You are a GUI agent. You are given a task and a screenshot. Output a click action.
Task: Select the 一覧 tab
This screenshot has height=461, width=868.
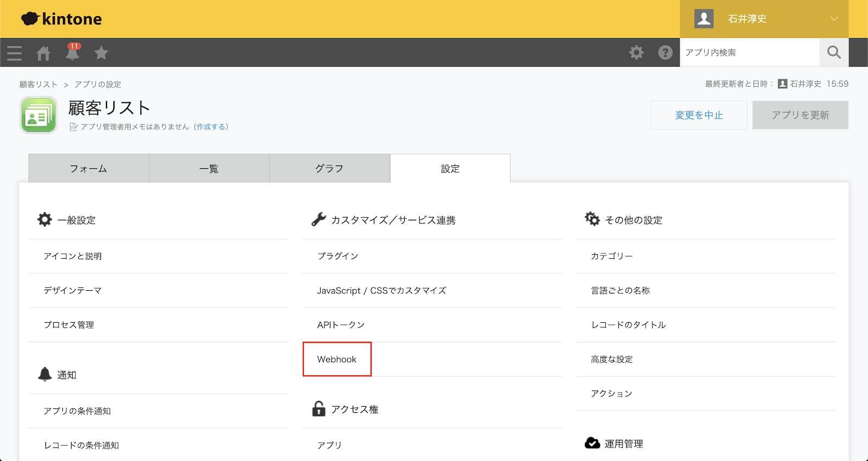pos(209,169)
